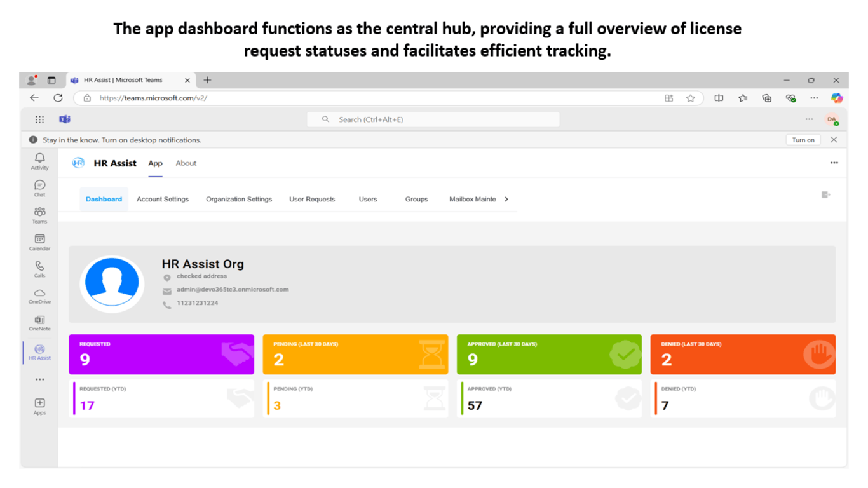The width and height of the screenshot is (868, 488).
Task: Open the Organization Settings tab
Action: pyautogui.click(x=238, y=200)
